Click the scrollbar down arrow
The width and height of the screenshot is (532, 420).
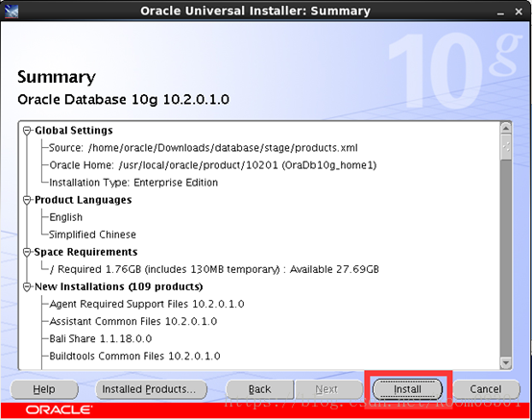(505, 362)
